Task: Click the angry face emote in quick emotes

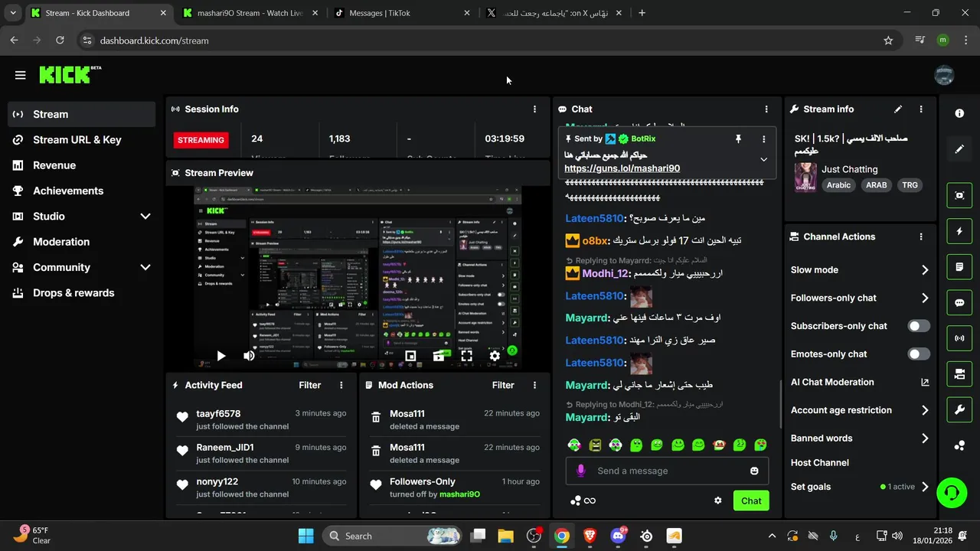Action: coord(595,445)
